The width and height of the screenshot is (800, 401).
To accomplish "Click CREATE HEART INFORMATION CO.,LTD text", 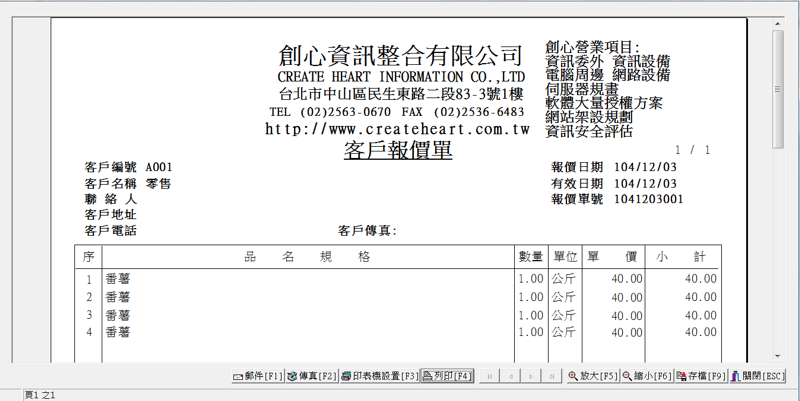I will click(401, 77).
